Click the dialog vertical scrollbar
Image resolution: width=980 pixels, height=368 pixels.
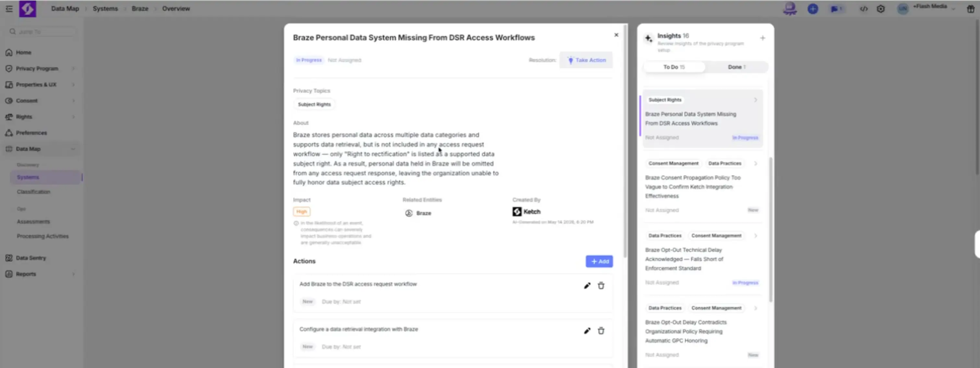point(625,141)
